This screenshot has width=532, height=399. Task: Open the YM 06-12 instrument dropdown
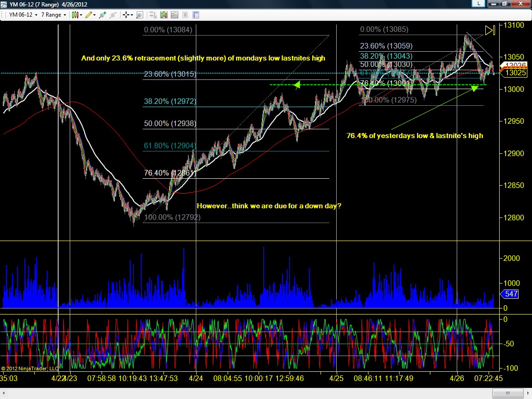pyautogui.click(x=23, y=15)
